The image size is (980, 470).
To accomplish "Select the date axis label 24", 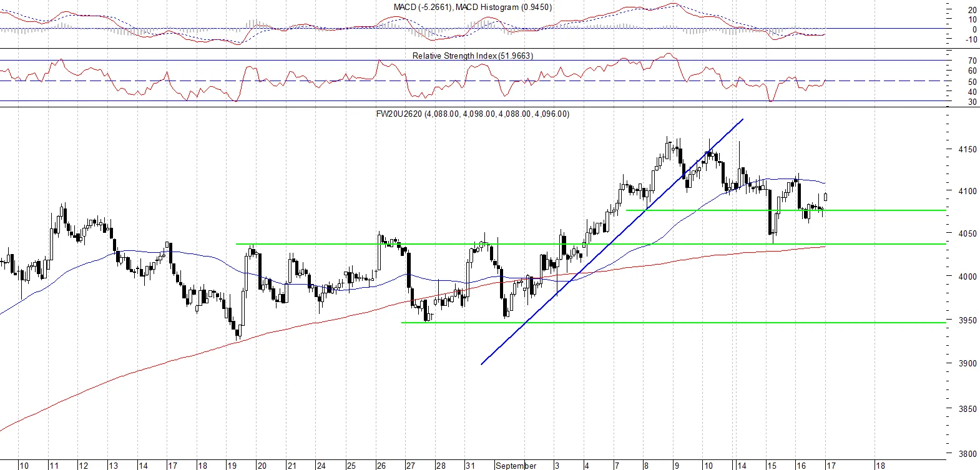I will pos(321,466).
